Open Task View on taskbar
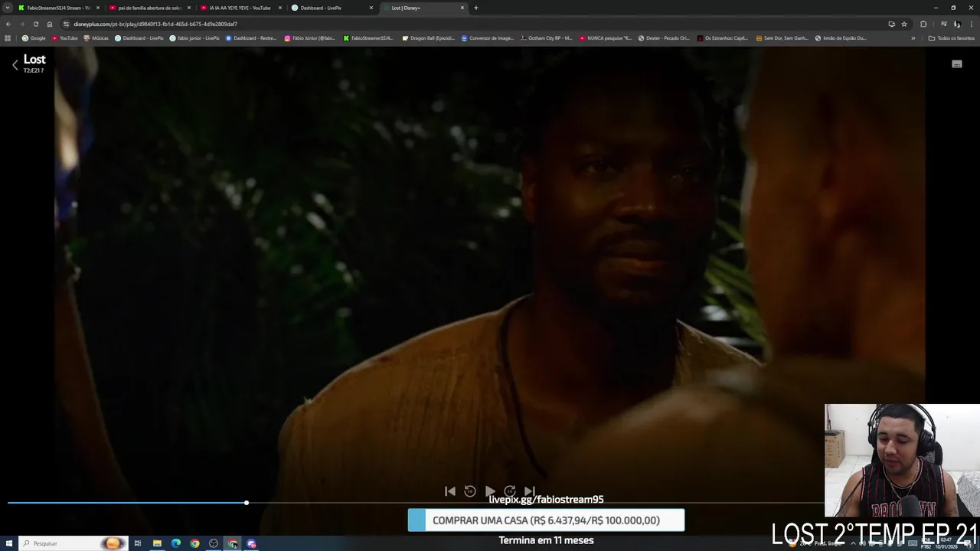 click(x=138, y=543)
